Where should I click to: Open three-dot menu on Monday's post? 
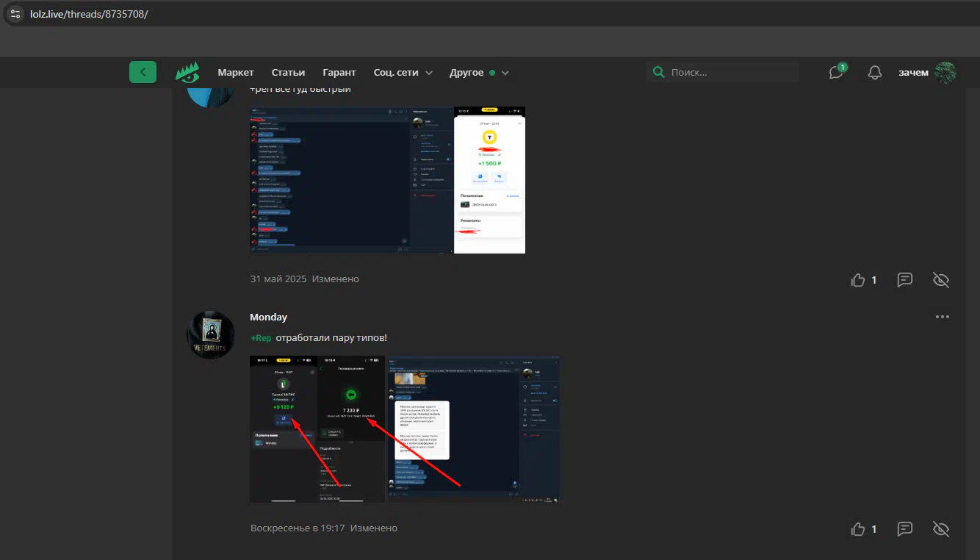point(943,317)
